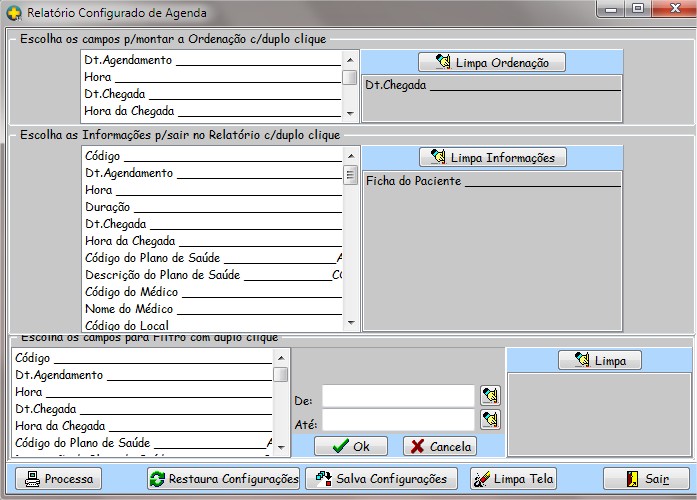The width and height of the screenshot is (697, 500).
Task: Click the icon beside the Até field
Action: click(x=489, y=419)
